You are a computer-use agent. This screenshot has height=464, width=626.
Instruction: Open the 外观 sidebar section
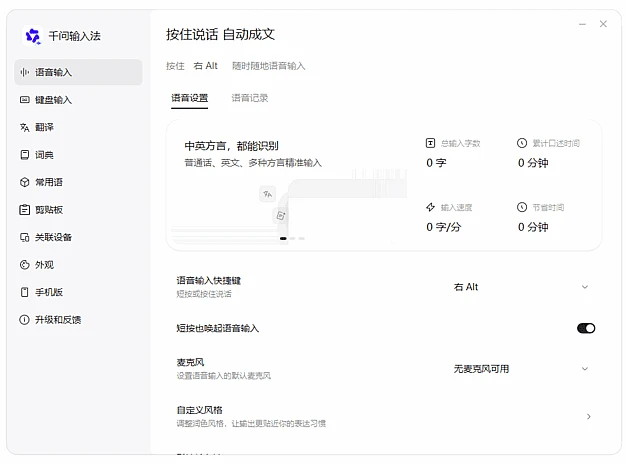pos(78,264)
